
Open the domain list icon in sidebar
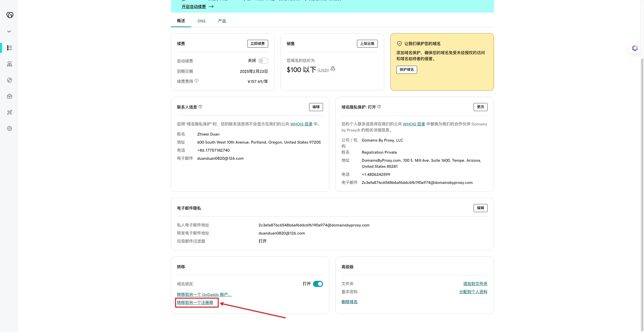(x=10, y=48)
